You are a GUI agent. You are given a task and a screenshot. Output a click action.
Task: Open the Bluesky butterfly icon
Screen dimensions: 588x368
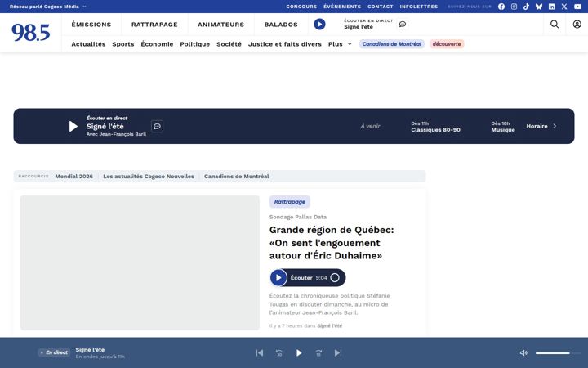[539, 7]
